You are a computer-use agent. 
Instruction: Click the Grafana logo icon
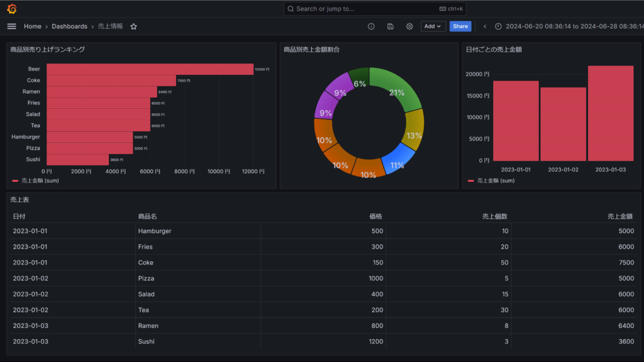[11, 9]
